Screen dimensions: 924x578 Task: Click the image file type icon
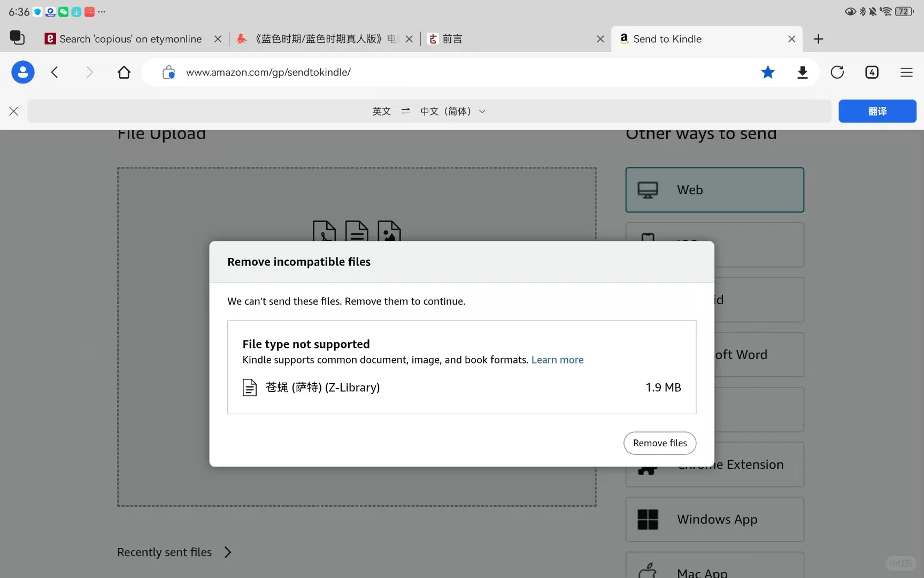tap(389, 231)
